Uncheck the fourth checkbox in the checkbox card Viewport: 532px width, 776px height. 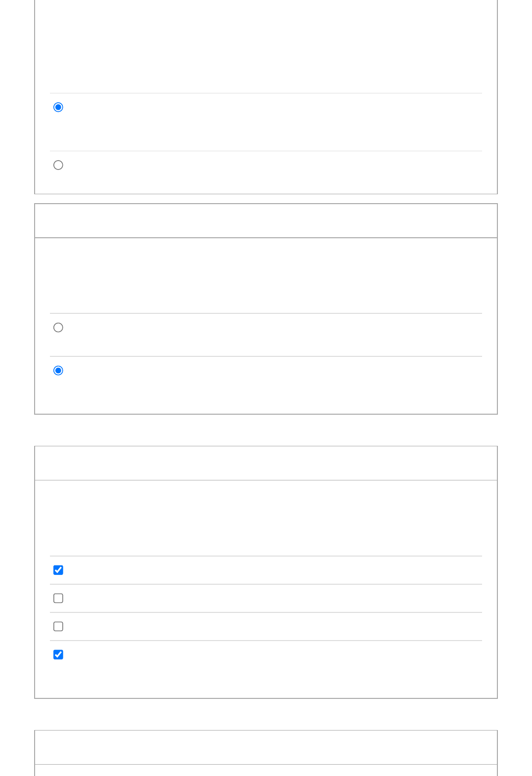58,655
